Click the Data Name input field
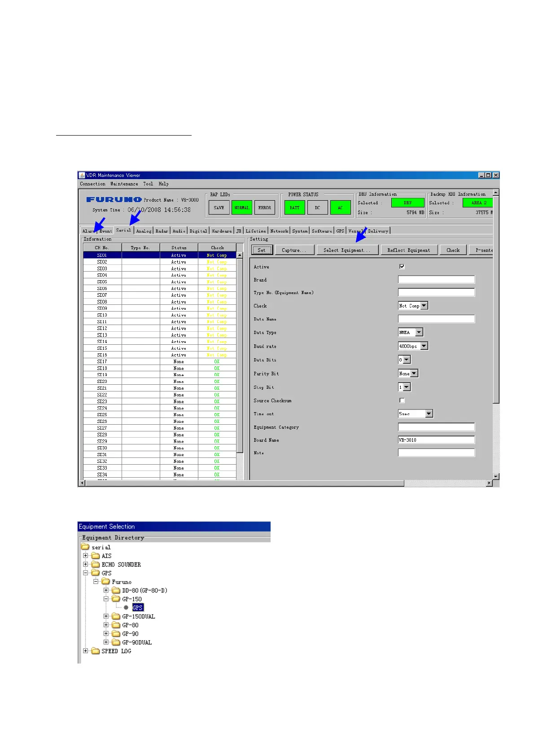Screen dimensions: 534x756 click(436, 319)
